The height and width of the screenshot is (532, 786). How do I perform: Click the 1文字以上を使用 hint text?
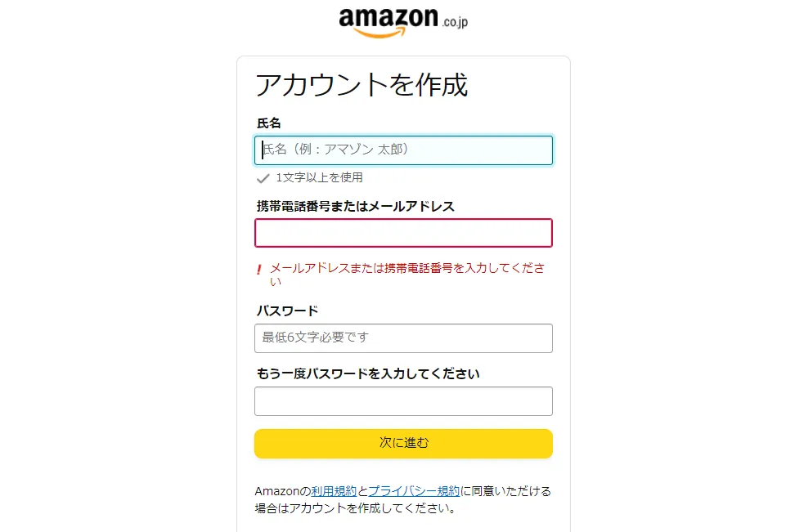point(319,178)
